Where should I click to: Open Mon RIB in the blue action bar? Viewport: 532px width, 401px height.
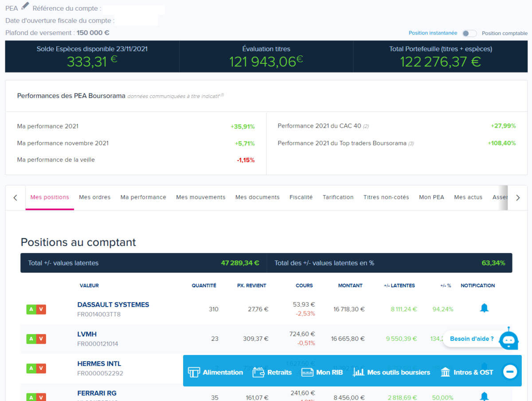[x=322, y=372]
